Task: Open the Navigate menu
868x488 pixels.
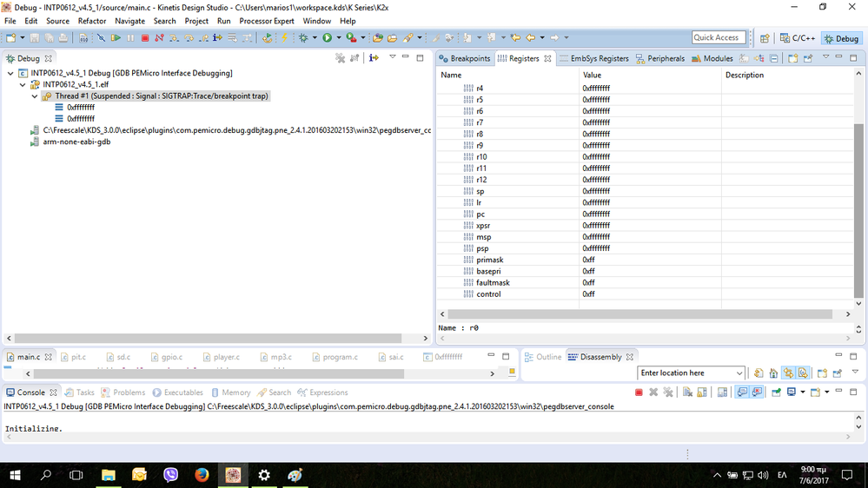Action: pos(129,21)
